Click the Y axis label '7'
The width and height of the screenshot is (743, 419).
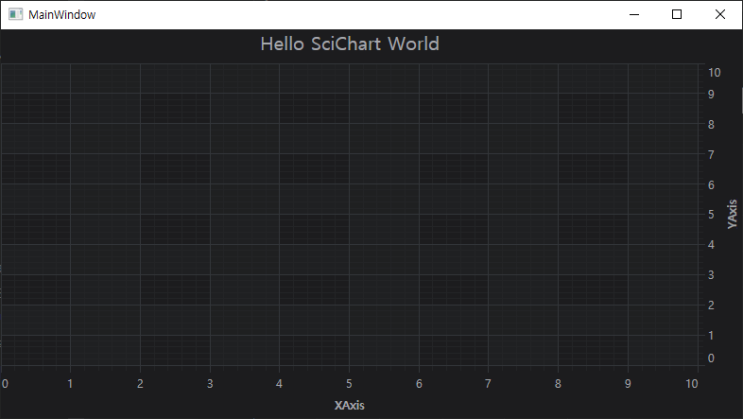(x=711, y=155)
